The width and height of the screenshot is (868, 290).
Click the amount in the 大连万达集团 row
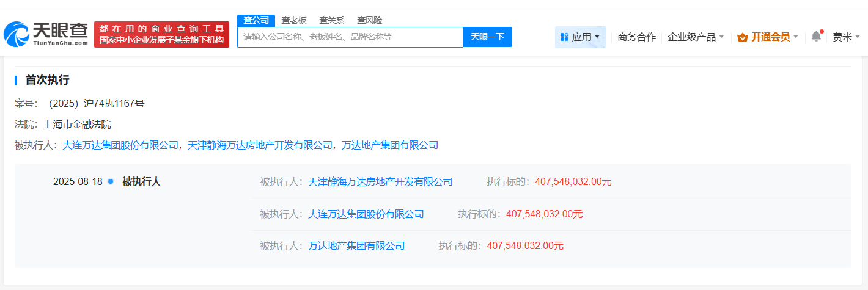click(x=545, y=214)
